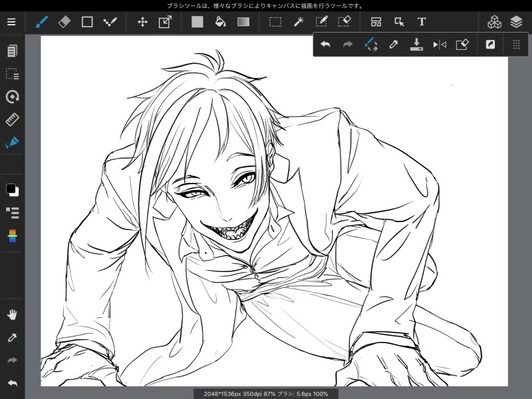
Task: Select the dot/polyline pen tool
Action: [x=110, y=22]
